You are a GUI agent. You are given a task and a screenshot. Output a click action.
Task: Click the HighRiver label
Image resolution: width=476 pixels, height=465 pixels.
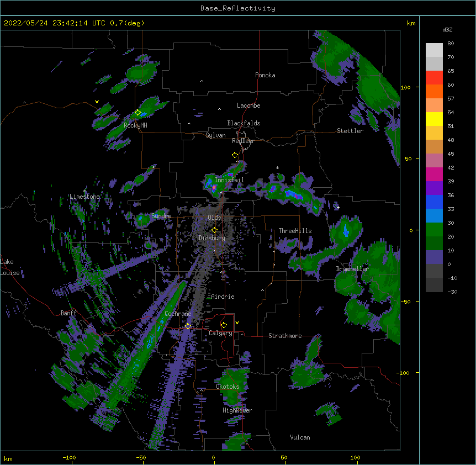tap(237, 410)
